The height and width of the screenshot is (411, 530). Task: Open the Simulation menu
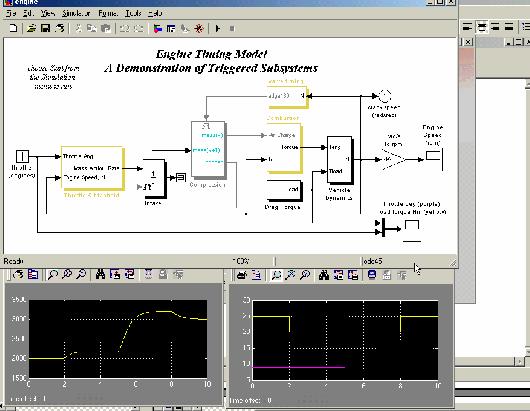(x=76, y=14)
